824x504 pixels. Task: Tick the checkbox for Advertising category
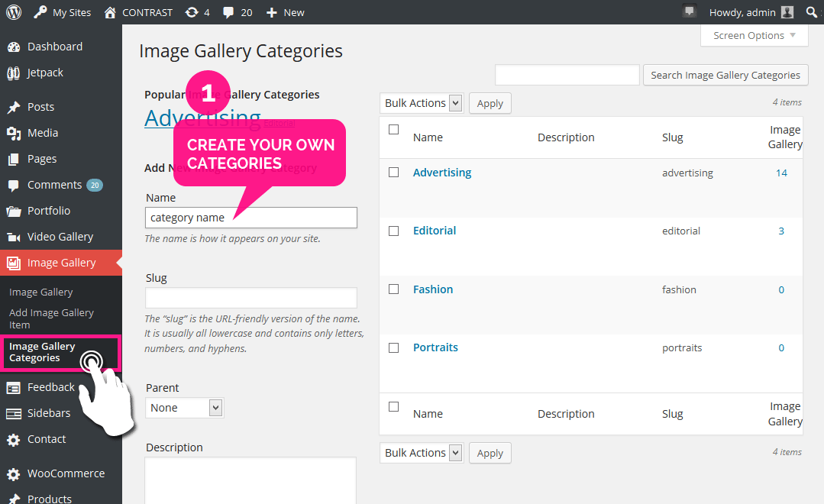click(394, 173)
